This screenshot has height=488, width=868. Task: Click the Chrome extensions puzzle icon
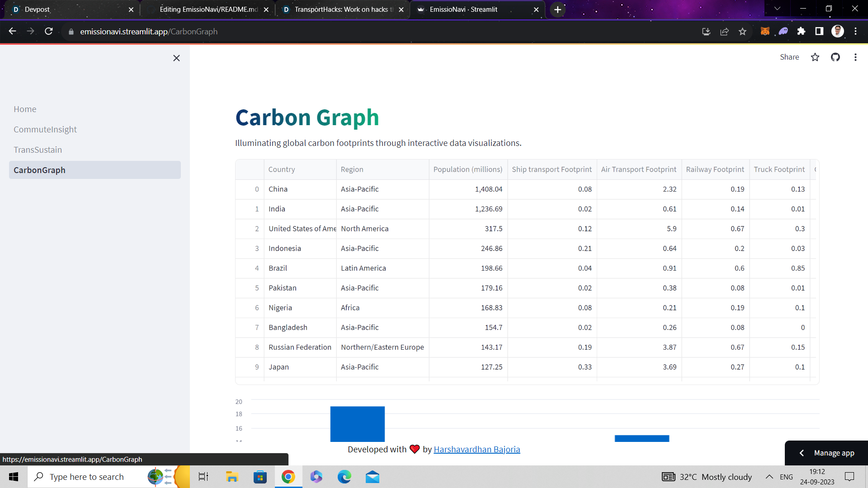pos(801,31)
